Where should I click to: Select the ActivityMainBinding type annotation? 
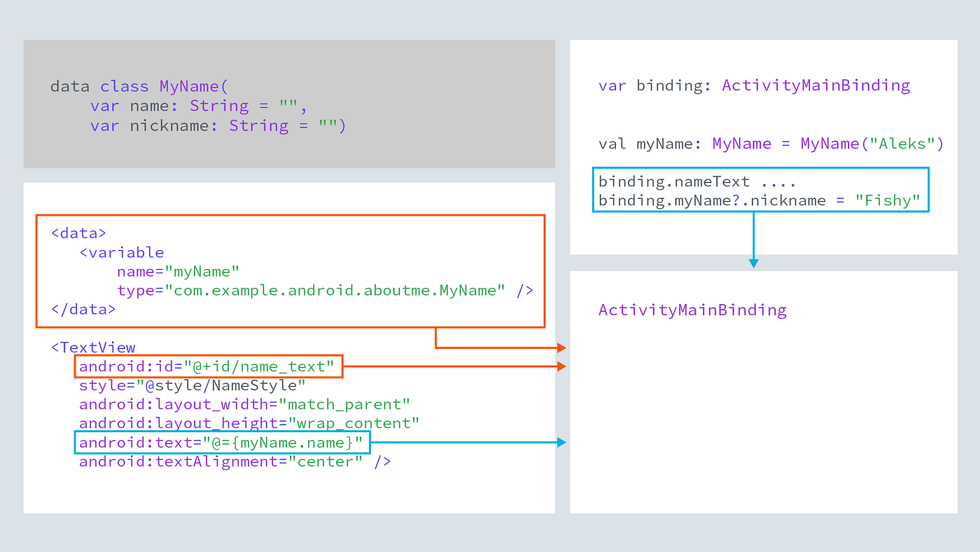[816, 85]
